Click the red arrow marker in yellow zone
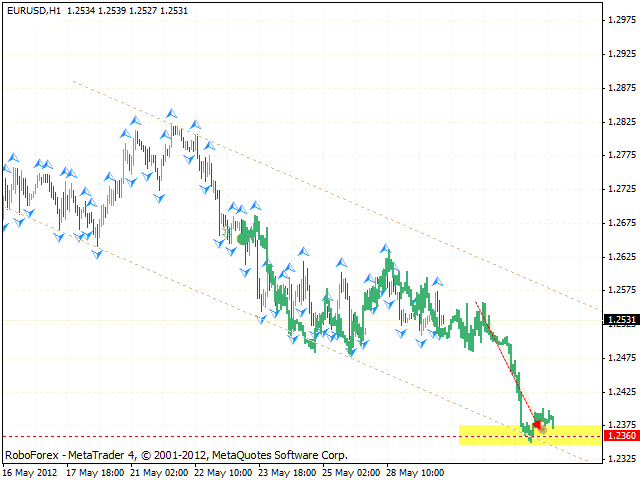This screenshot has height=480, width=640. coord(536,425)
